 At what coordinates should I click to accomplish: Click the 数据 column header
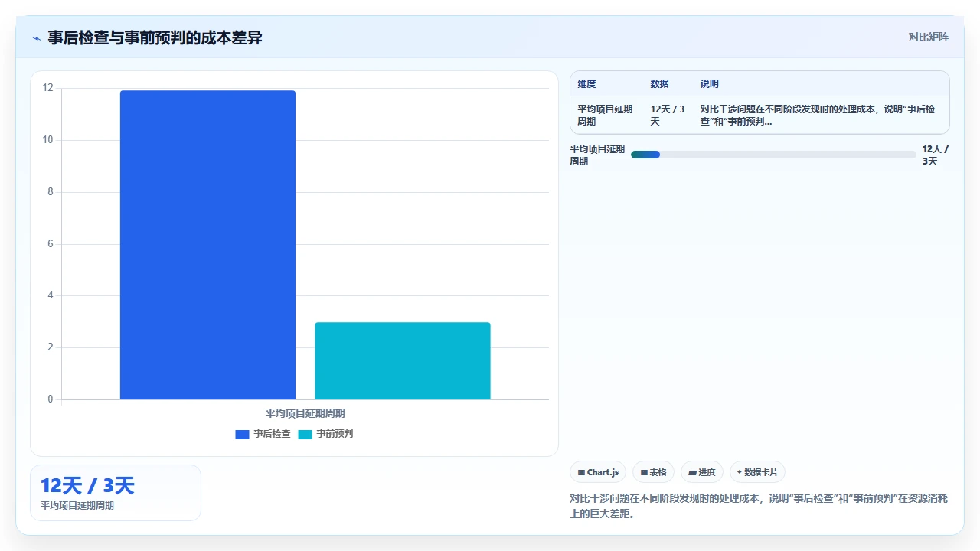point(659,84)
